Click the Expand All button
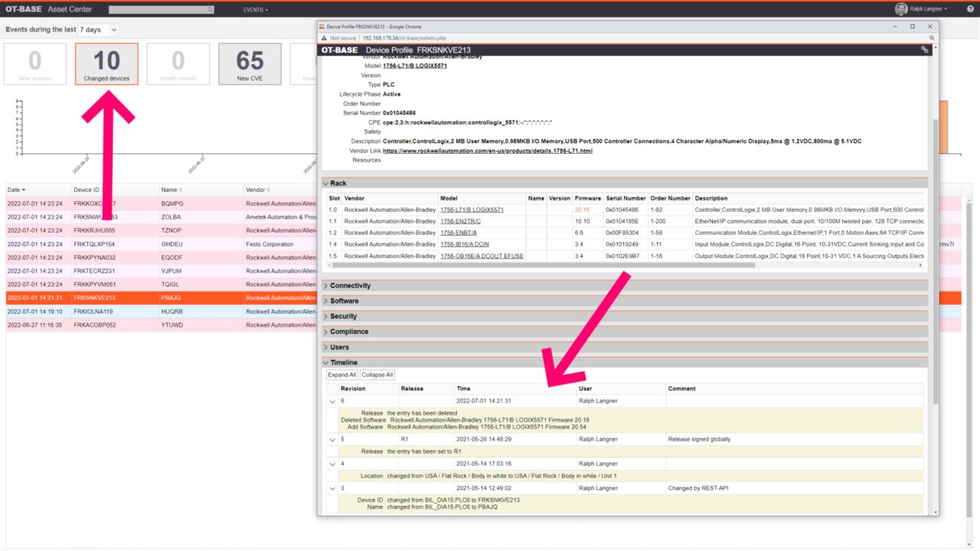 coord(342,375)
